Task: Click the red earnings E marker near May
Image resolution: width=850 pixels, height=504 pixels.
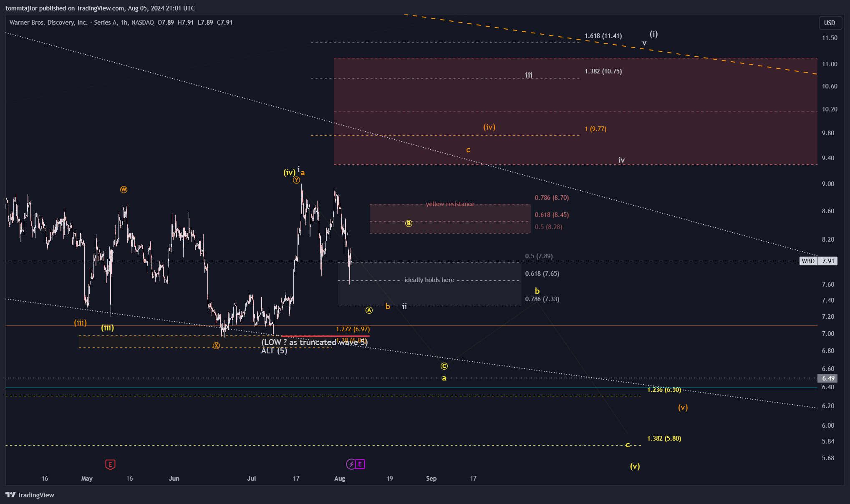Action: click(110, 464)
